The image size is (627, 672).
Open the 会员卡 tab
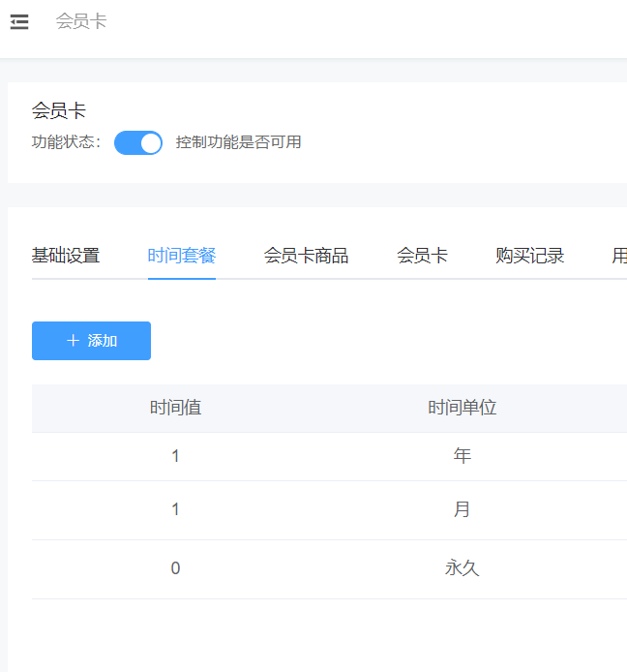pos(422,256)
